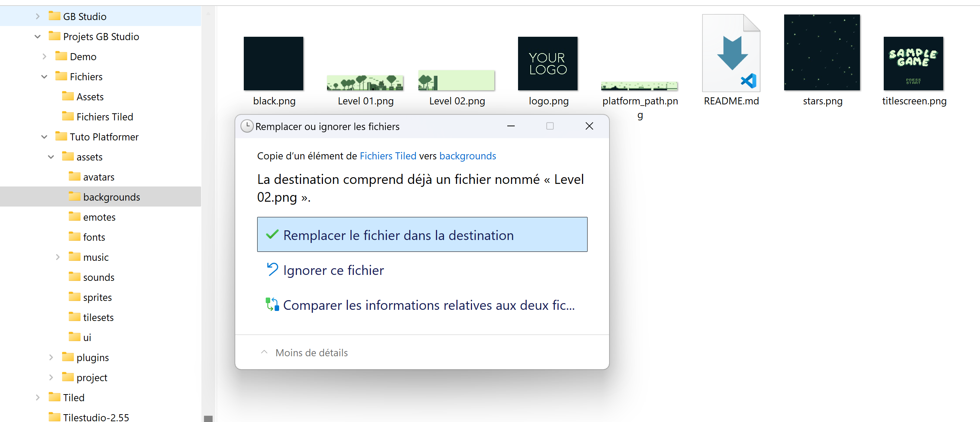Select the black.png thumbnail
This screenshot has height=422, width=980.
[x=273, y=64]
